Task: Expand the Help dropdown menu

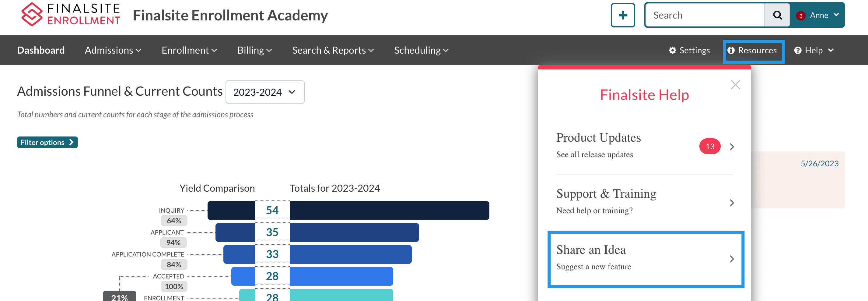Action: click(814, 50)
